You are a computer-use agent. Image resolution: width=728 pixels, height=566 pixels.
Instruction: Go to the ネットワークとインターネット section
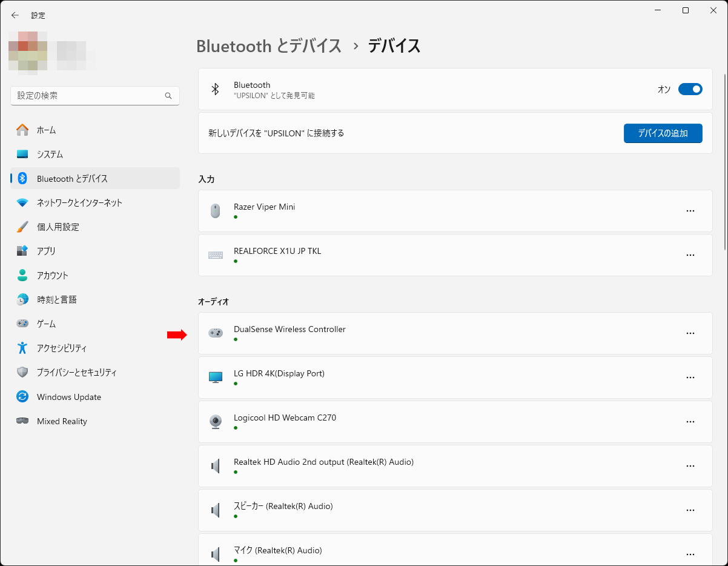(79, 203)
